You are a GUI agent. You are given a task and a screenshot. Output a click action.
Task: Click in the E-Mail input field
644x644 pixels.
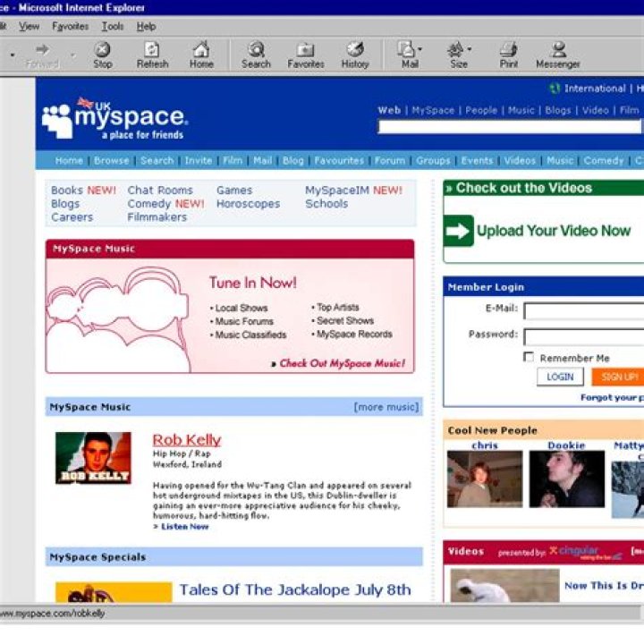[x=583, y=311]
